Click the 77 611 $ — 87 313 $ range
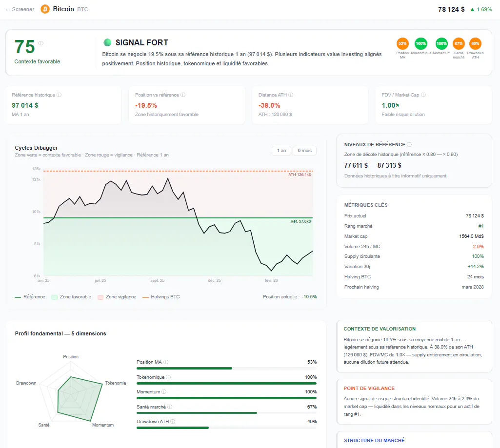 tap(373, 165)
